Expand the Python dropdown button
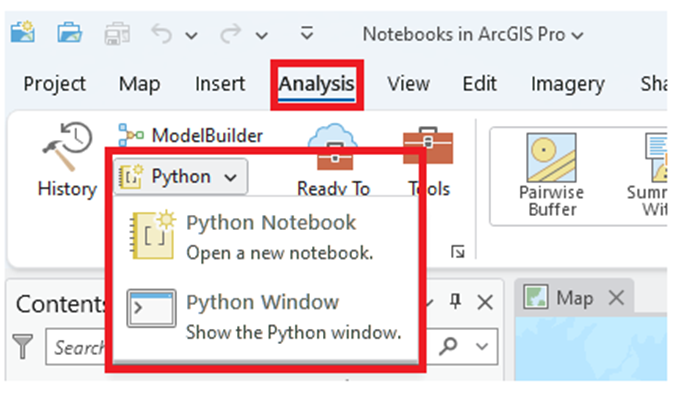This screenshot has height=395, width=675. [x=180, y=176]
